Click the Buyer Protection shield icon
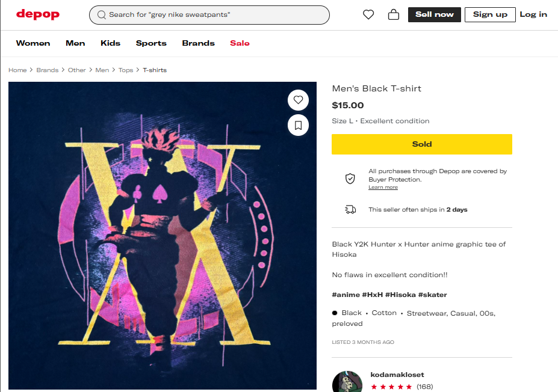Image resolution: width=558 pixels, height=392 pixels. tap(350, 179)
